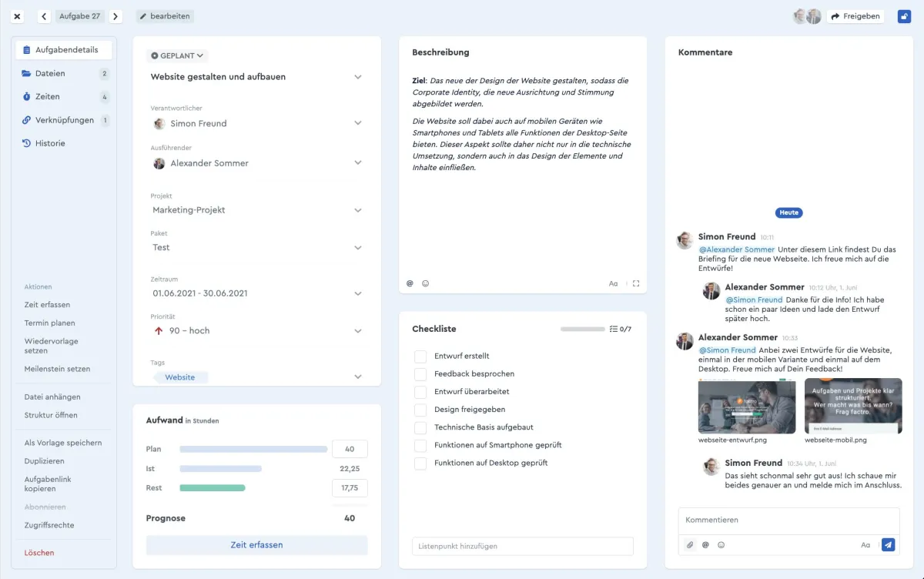The width and height of the screenshot is (924, 579).
Task: Click the blue lock icon top right
Action: [x=904, y=16]
